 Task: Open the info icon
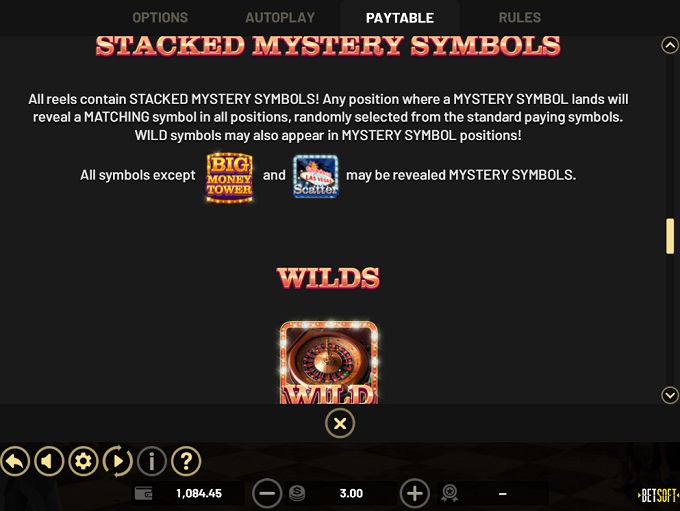click(x=152, y=461)
